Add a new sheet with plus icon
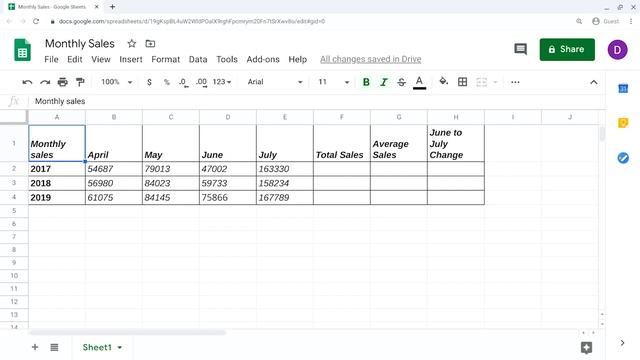 (x=35, y=347)
